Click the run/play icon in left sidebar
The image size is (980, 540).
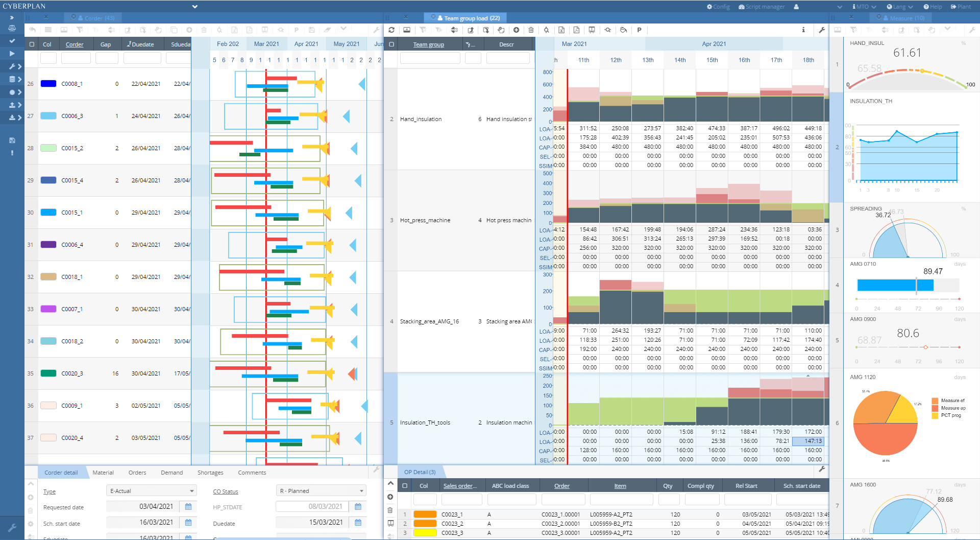[12, 54]
